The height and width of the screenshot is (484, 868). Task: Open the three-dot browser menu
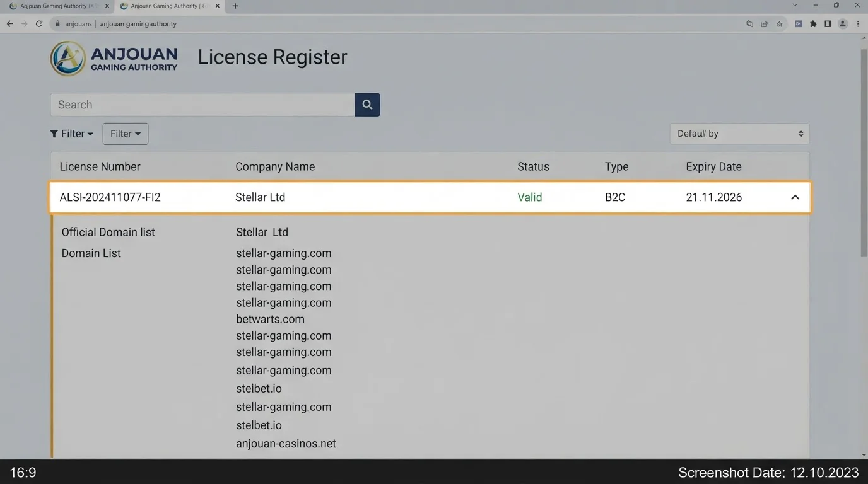(x=858, y=24)
